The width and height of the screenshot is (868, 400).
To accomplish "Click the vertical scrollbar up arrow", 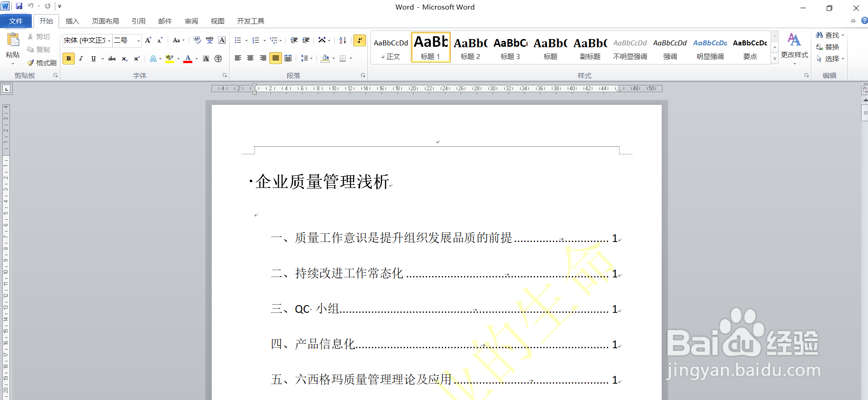I will (x=865, y=100).
